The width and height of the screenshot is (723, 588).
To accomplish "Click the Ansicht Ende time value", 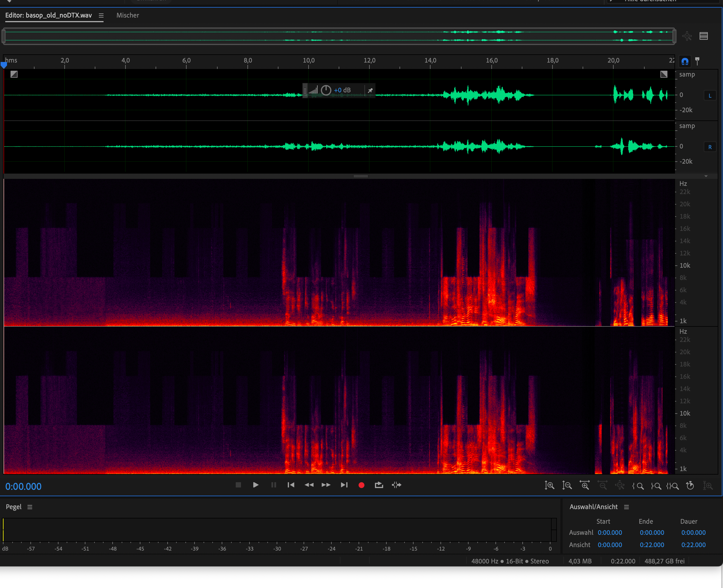I will click(651, 545).
